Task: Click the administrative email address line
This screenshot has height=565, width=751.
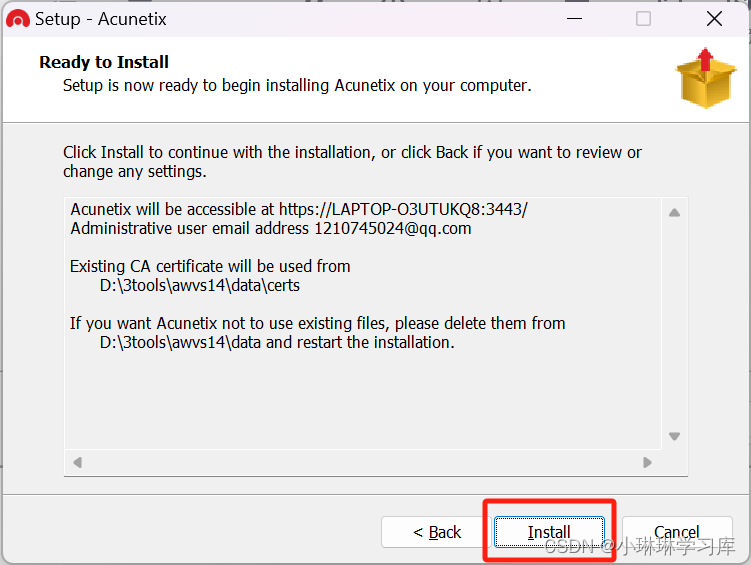Action: (271, 228)
